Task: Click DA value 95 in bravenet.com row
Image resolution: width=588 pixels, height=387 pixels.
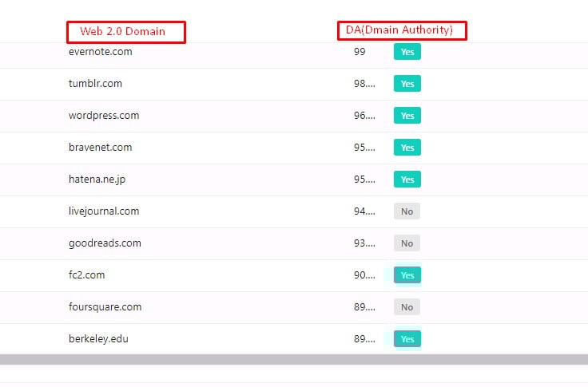Action: [364, 148]
